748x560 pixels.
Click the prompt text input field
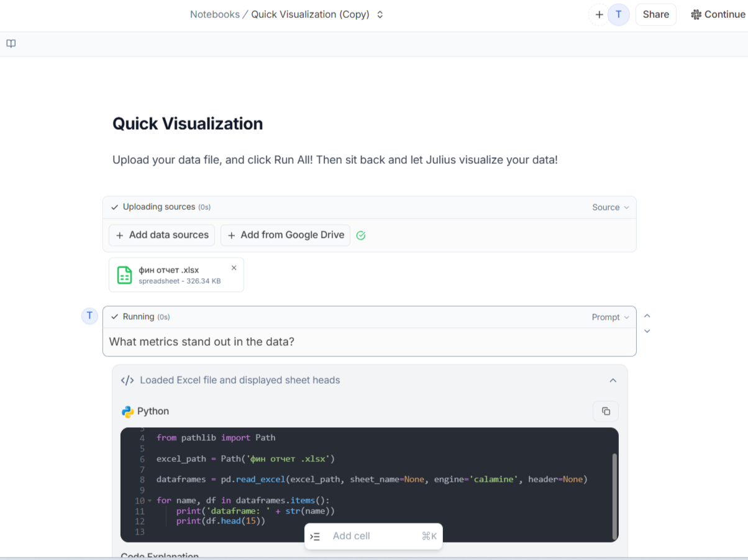tap(369, 341)
